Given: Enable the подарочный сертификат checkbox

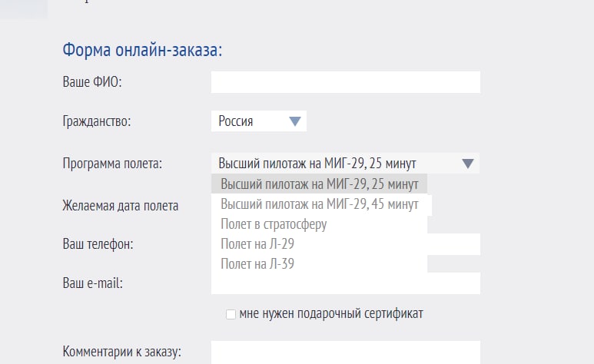Looking at the screenshot, I should pyautogui.click(x=231, y=314).
